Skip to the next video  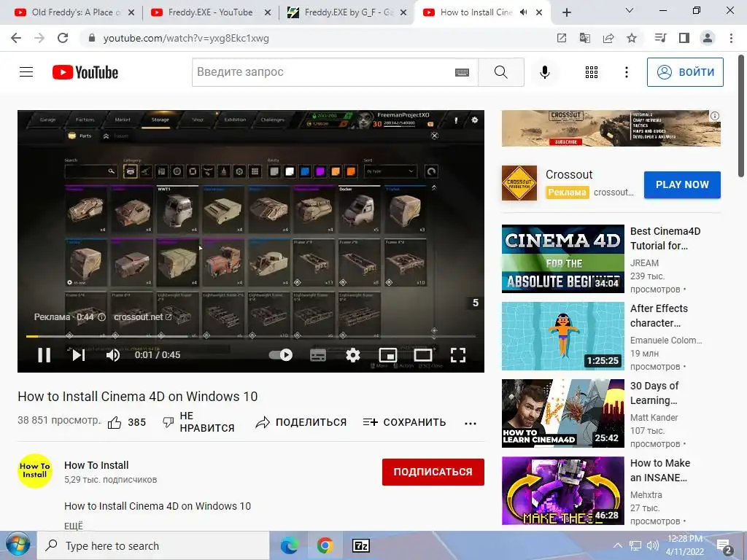coord(79,355)
